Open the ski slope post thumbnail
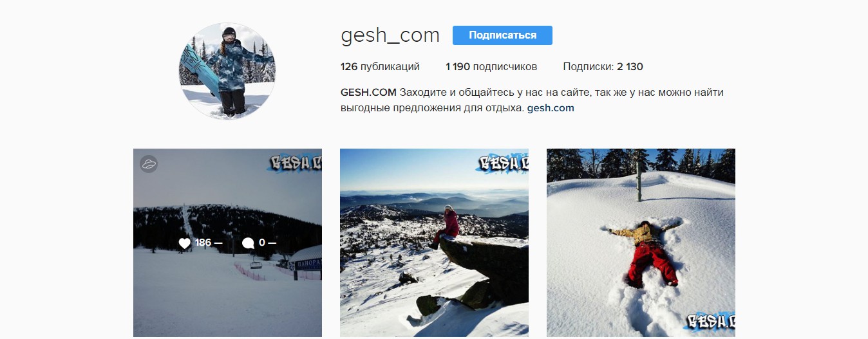This screenshot has width=868, height=339. [x=227, y=243]
